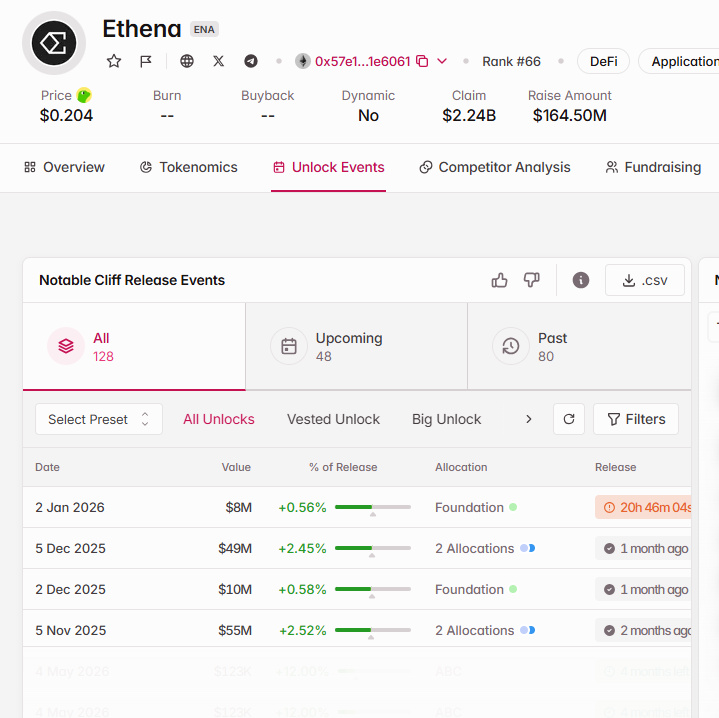Click the 2 Jan 2026 date cell

(x=70, y=508)
